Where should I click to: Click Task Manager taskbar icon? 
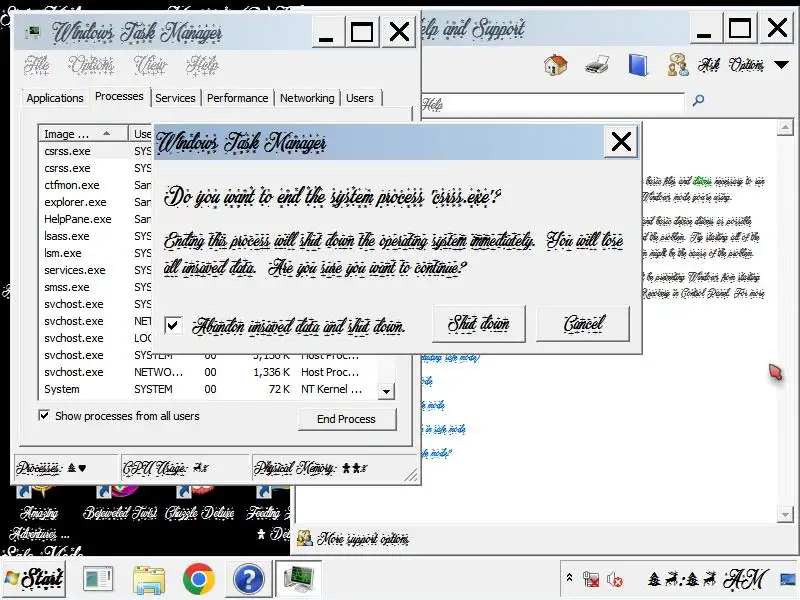coord(298,579)
